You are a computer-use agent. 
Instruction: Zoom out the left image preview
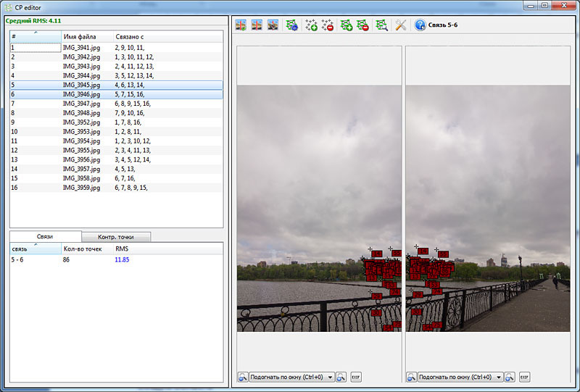click(x=243, y=378)
